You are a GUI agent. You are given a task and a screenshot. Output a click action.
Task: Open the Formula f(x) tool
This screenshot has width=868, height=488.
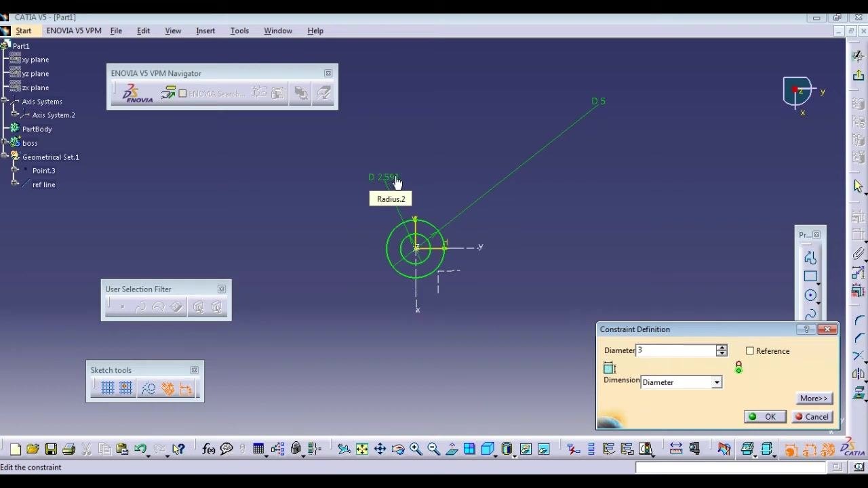coord(209,449)
